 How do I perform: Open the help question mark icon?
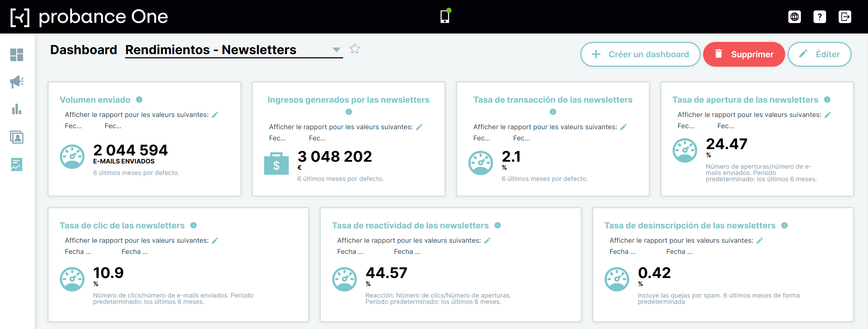(x=820, y=17)
